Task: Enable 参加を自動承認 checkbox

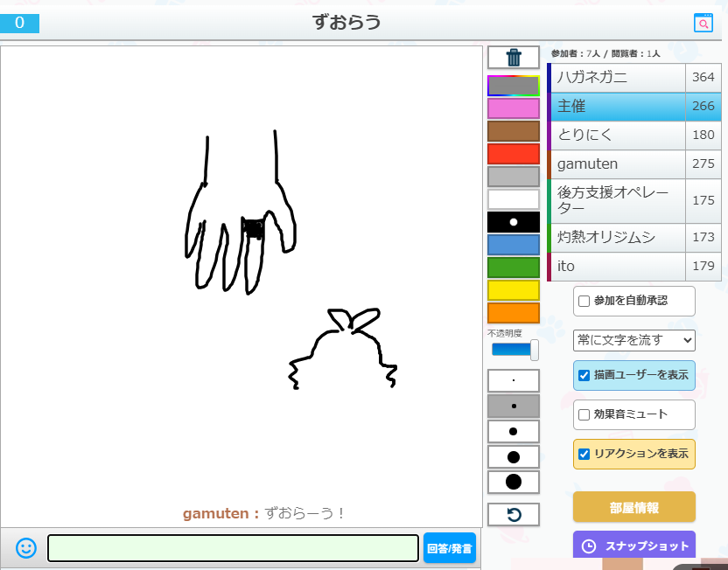Action: click(x=584, y=301)
